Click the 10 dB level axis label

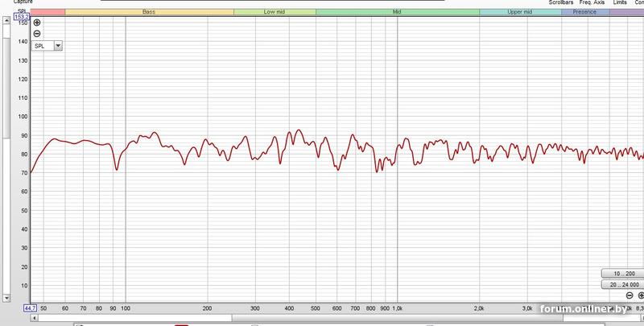pyautogui.click(x=24, y=286)
